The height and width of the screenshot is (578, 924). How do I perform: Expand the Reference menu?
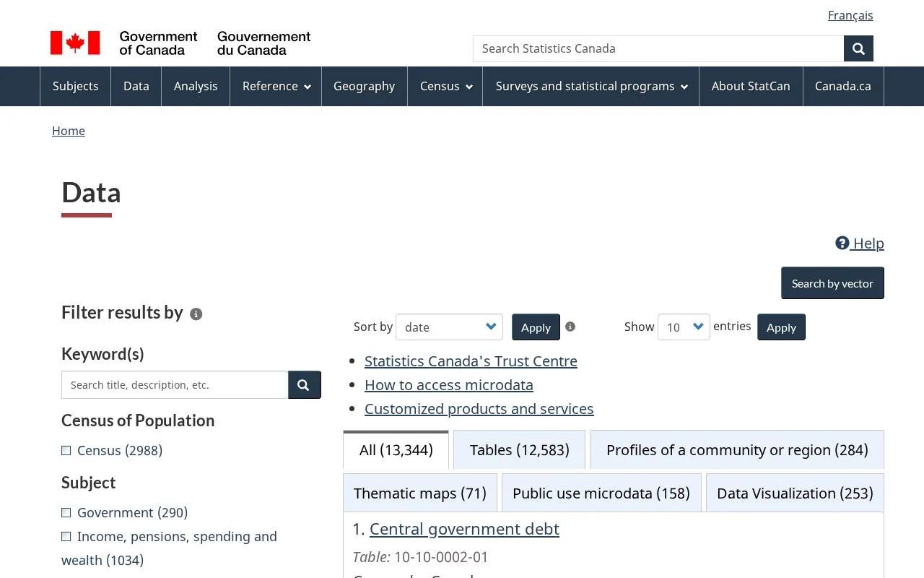click(276, 86)
